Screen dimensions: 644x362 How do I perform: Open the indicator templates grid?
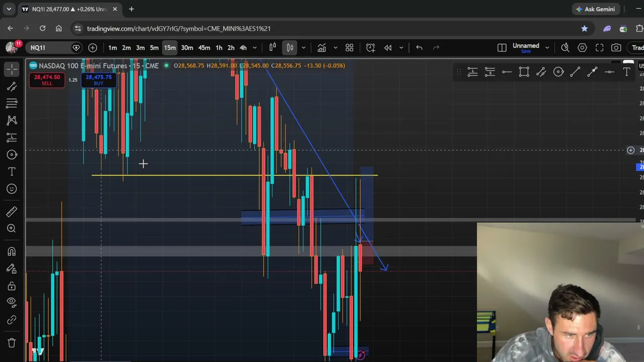[349, 48]
